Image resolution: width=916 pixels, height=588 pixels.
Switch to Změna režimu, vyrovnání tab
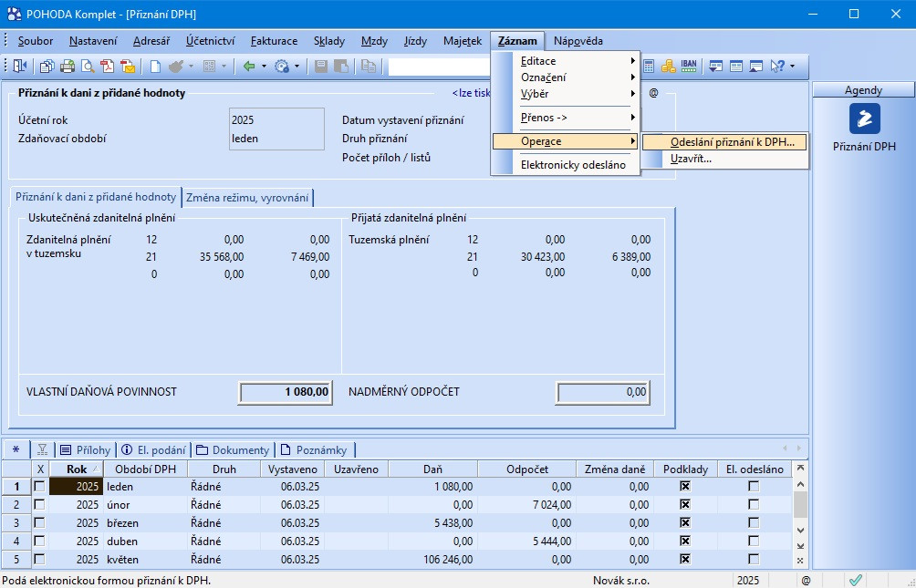point(249,197)
